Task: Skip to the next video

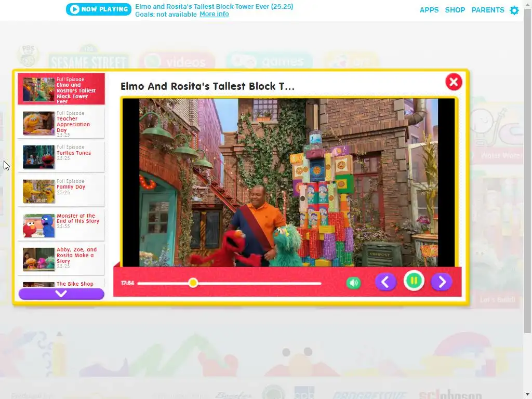Action: coord(442,282)
